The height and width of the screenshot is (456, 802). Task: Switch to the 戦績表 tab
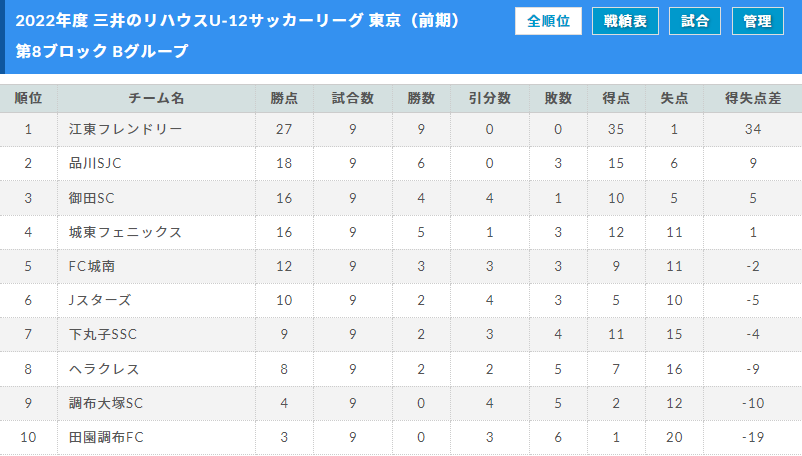(x=625, y=21)
